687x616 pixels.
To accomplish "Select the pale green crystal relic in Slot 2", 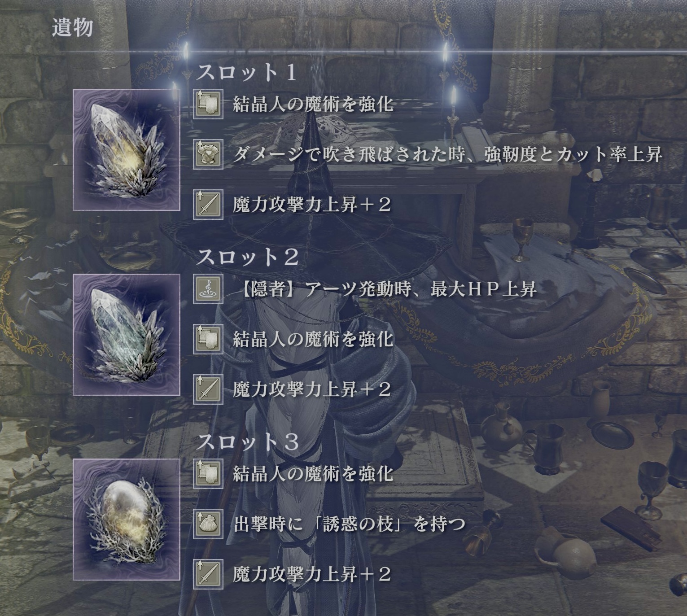I will pos(127,335).
